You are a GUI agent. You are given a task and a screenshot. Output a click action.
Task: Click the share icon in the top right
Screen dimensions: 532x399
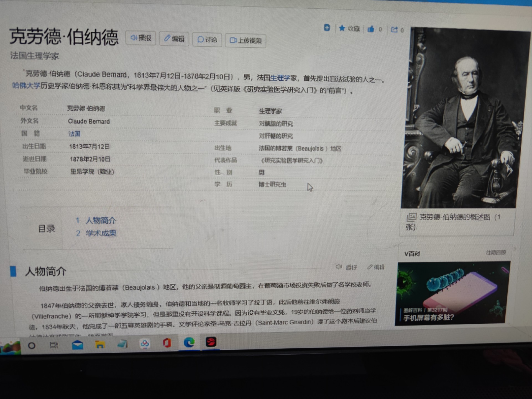[395, 29]
